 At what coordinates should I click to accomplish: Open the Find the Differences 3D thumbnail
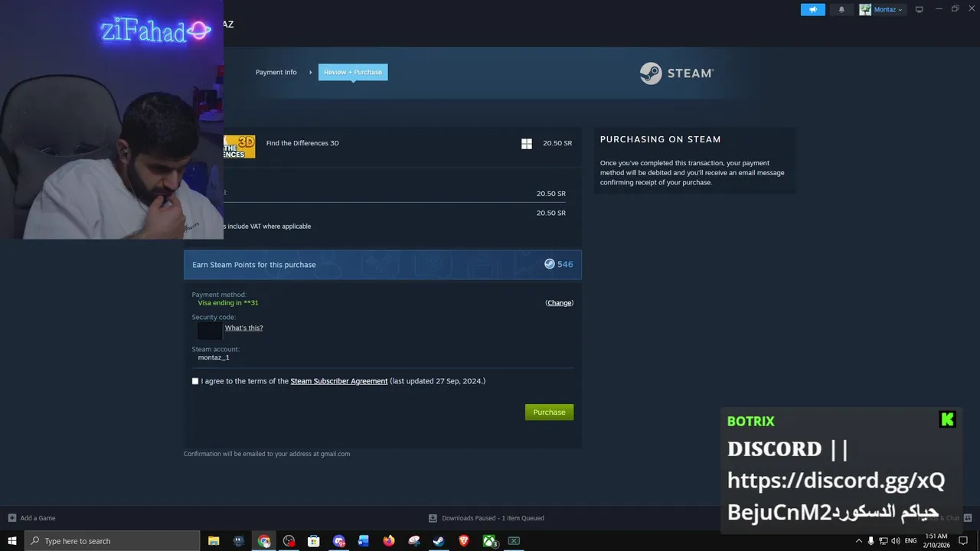tap(240, 146)
